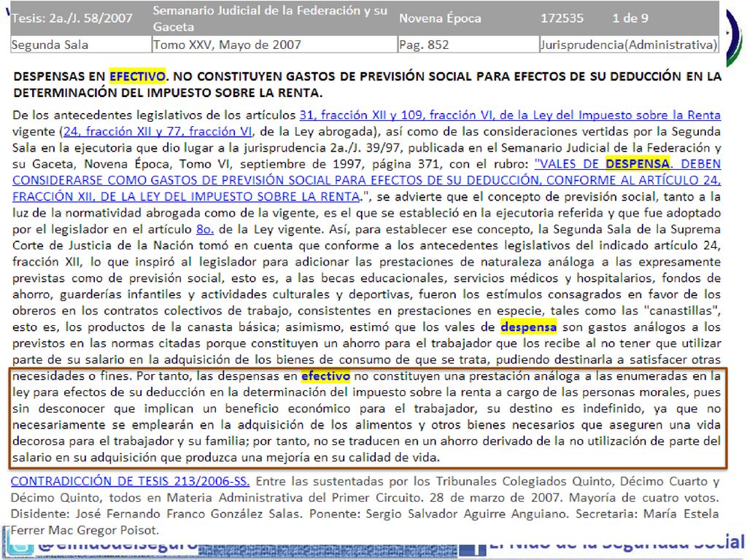Click registry number '172535'
This screenshot has width=747, height=560.
tap(562, 18)
